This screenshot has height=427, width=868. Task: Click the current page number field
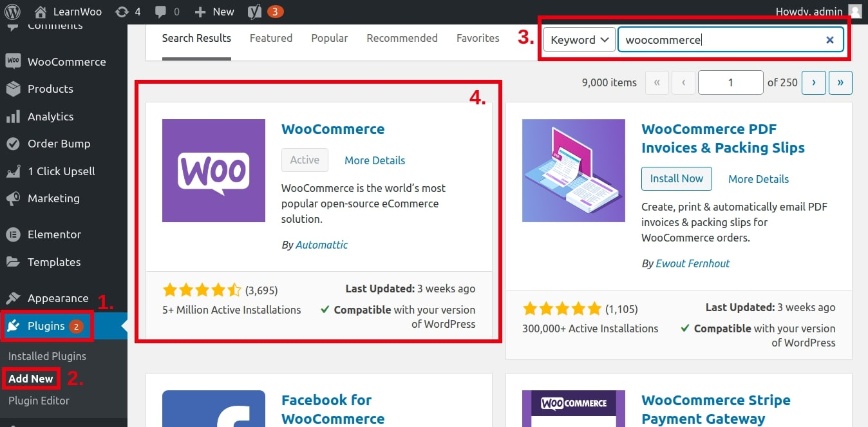coord(731,82)
